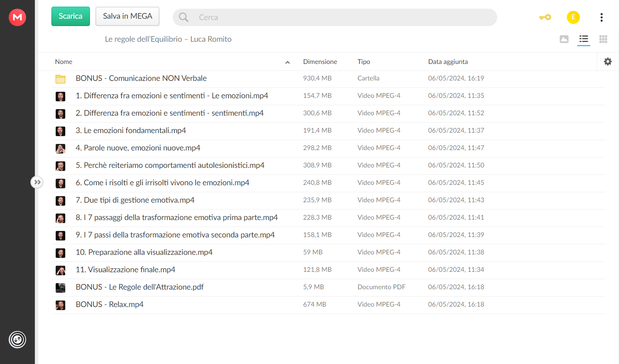
Task: Open the yellow user avatar menu
Action: (573, 17)
